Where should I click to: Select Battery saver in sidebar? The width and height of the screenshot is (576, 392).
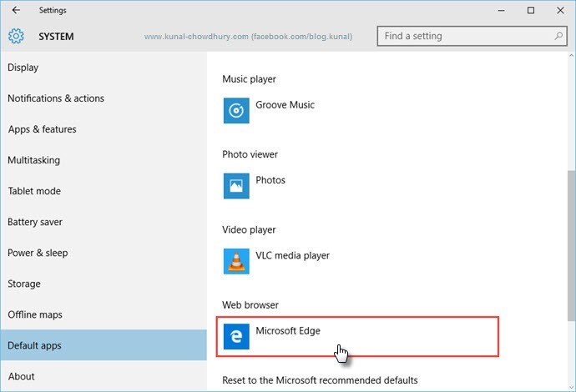tap(104, 222)
